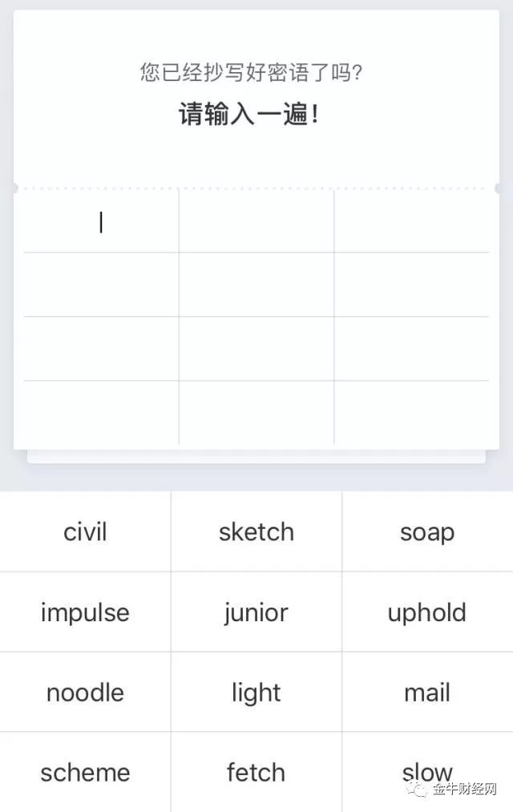The width and height of the screenshot is (513, 812).
Task: Tap the "junior" word option
Action: pos(256,612)
